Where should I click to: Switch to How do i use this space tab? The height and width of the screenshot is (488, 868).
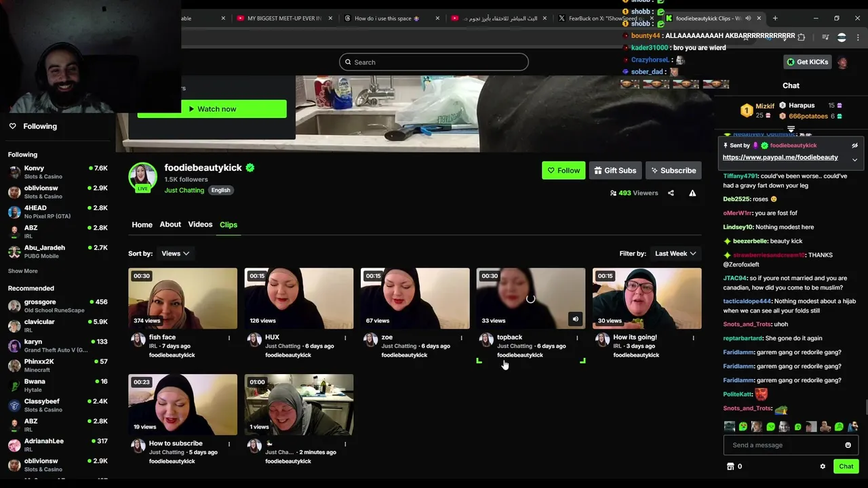point(387,18)
